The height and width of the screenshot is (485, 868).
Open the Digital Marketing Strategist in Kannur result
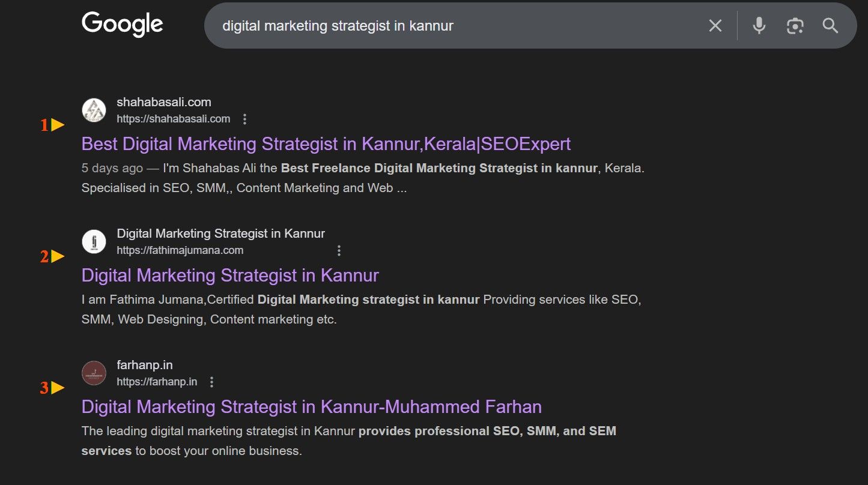tap(230, 275)
